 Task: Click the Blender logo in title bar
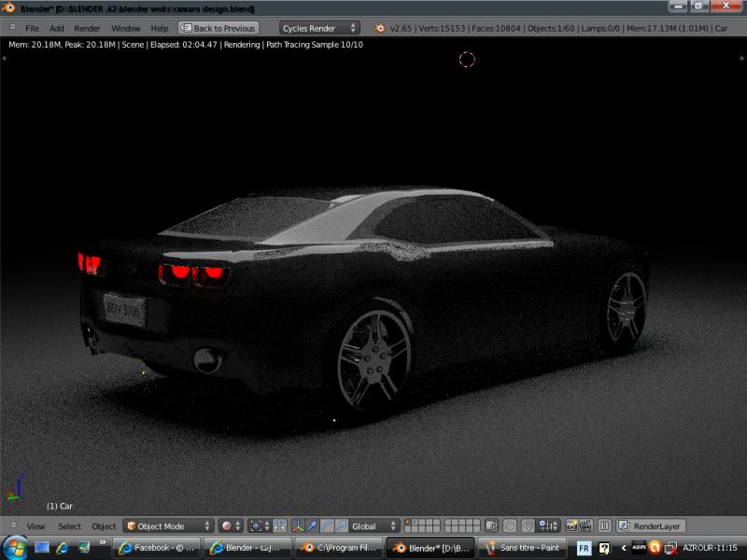pos(8,8)
